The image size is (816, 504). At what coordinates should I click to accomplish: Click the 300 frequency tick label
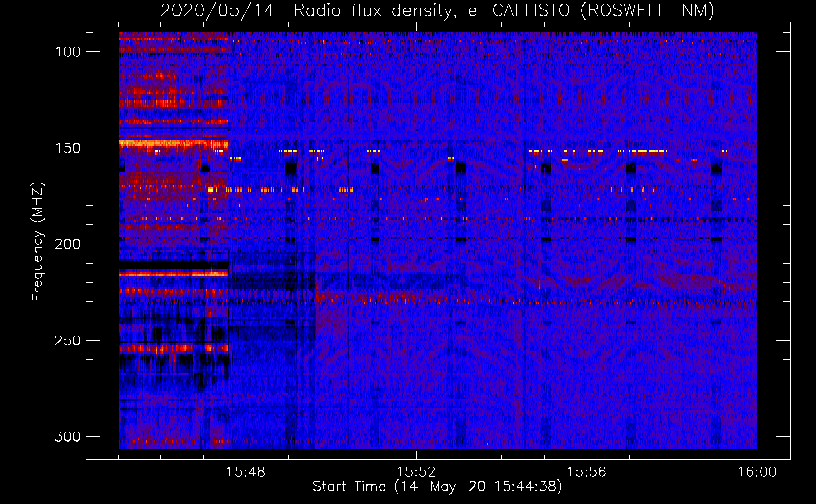click(68, 436)
